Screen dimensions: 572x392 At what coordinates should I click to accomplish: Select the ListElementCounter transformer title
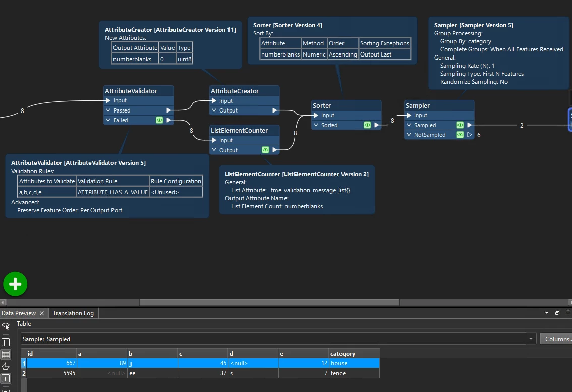click(239, 130)
